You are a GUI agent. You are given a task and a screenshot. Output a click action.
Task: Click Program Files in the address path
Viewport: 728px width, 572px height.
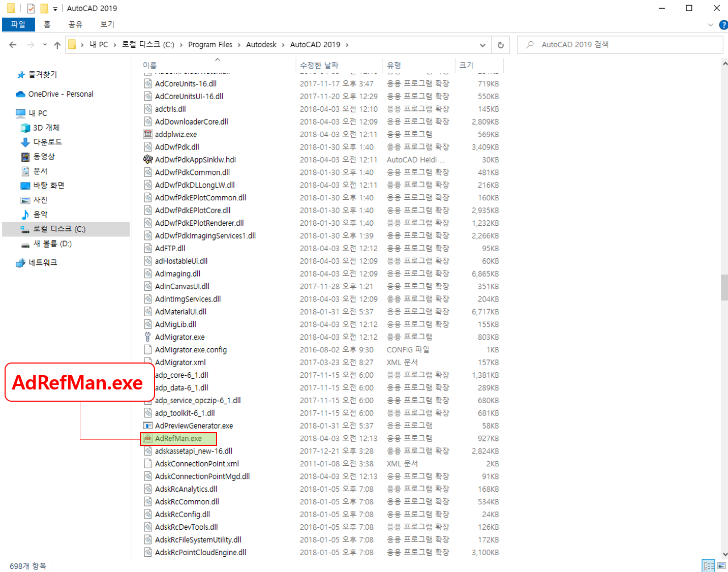pos(210,45)
